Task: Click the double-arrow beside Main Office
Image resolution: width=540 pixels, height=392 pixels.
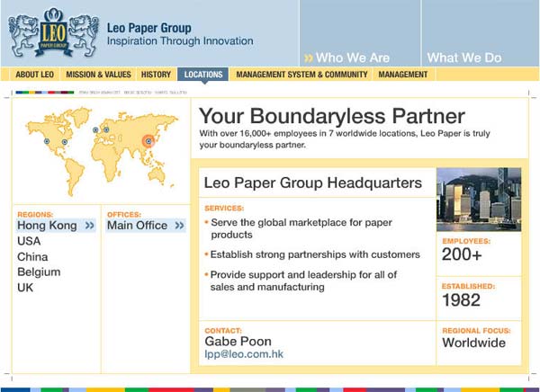Action: tap(178, 227)
